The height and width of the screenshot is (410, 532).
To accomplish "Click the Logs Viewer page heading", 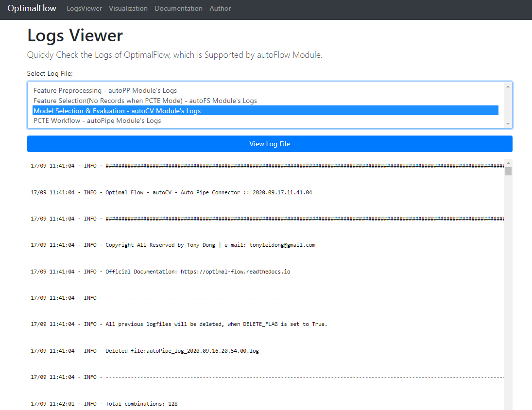I will [75, 35].
